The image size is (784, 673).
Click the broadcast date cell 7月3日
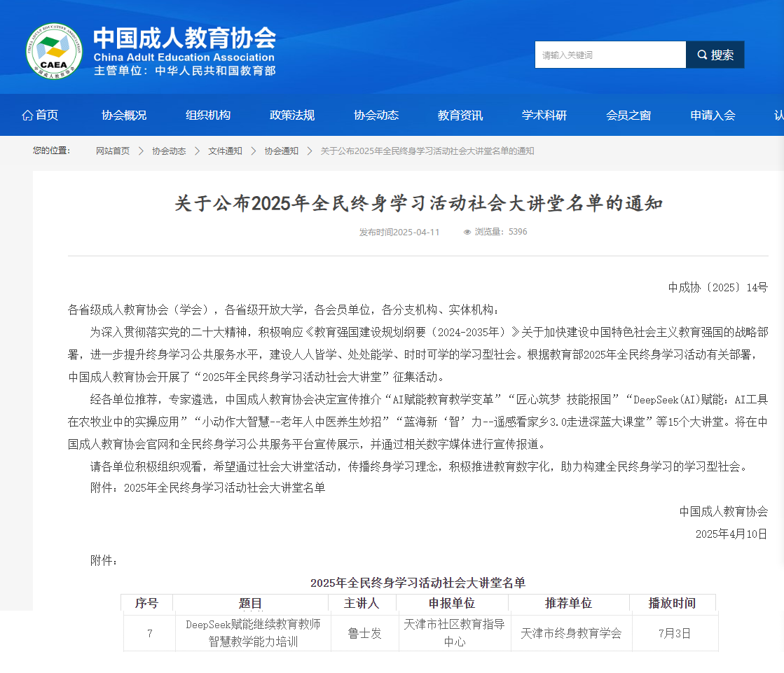[x=675, y=633]
